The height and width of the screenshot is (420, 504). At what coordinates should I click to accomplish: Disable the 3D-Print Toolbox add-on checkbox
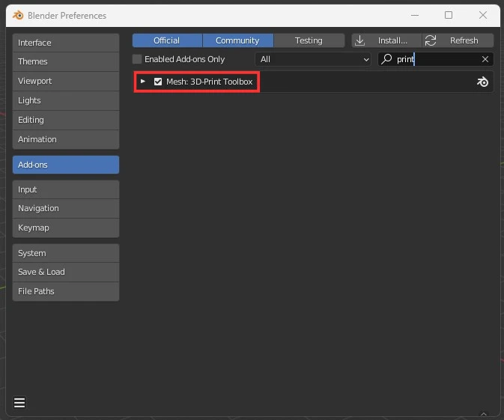[158, 82]
